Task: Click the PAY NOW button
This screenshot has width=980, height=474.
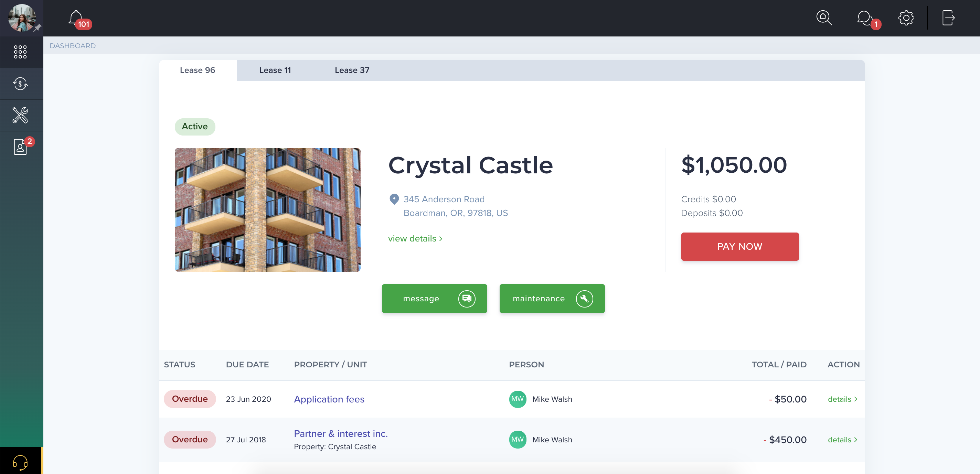Action: 739,247
